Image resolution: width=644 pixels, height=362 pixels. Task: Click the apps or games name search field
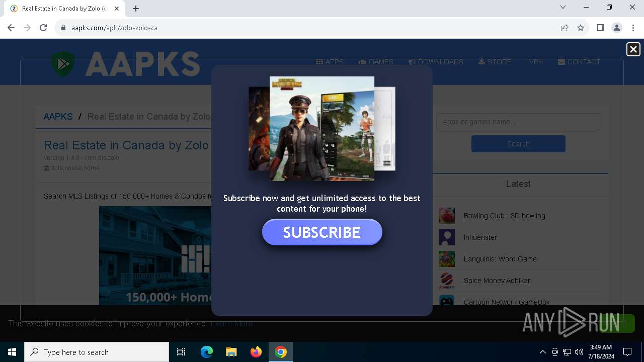point(518,122)
